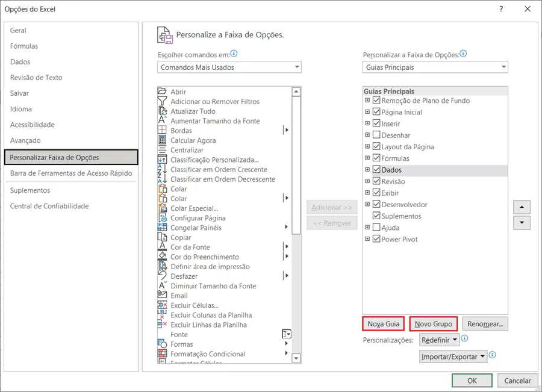Click the command list scrollbar down arrow
The width and height of the screenshot is (542, 392).
coord(296,358)
